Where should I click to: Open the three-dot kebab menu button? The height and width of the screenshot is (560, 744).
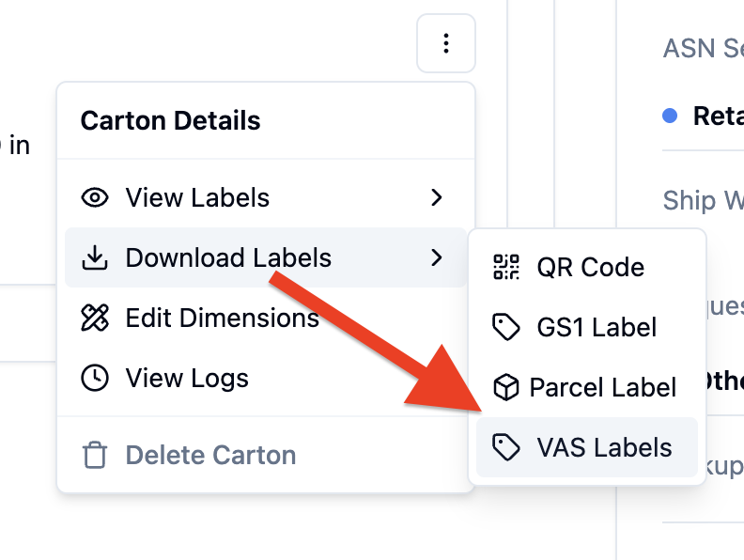pos(446,43)
